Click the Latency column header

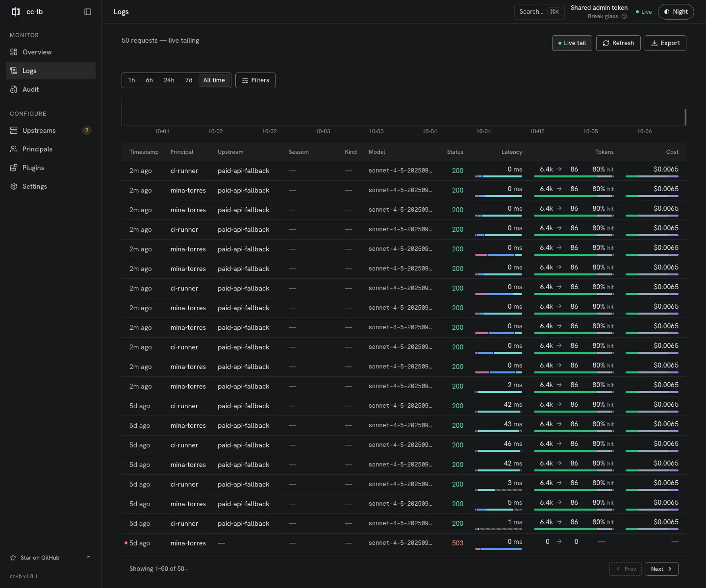512,152
